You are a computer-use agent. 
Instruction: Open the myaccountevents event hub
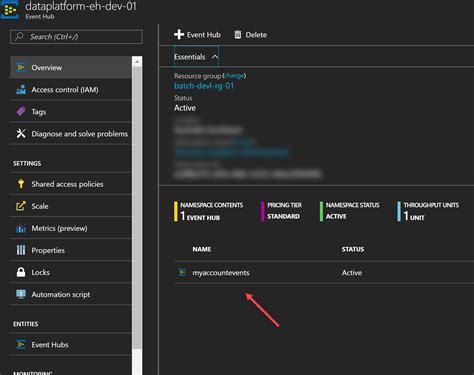pyautogui.click(x=221, y=273)
